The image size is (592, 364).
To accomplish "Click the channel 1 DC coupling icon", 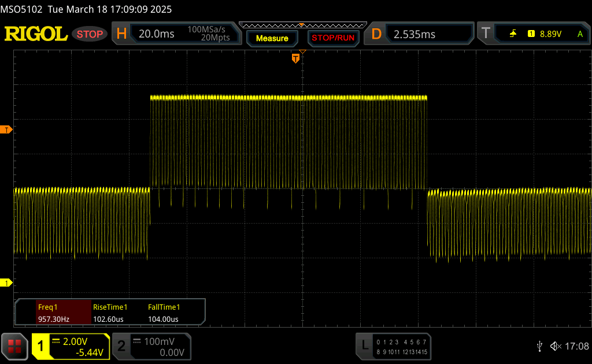I will pos(56,341).
